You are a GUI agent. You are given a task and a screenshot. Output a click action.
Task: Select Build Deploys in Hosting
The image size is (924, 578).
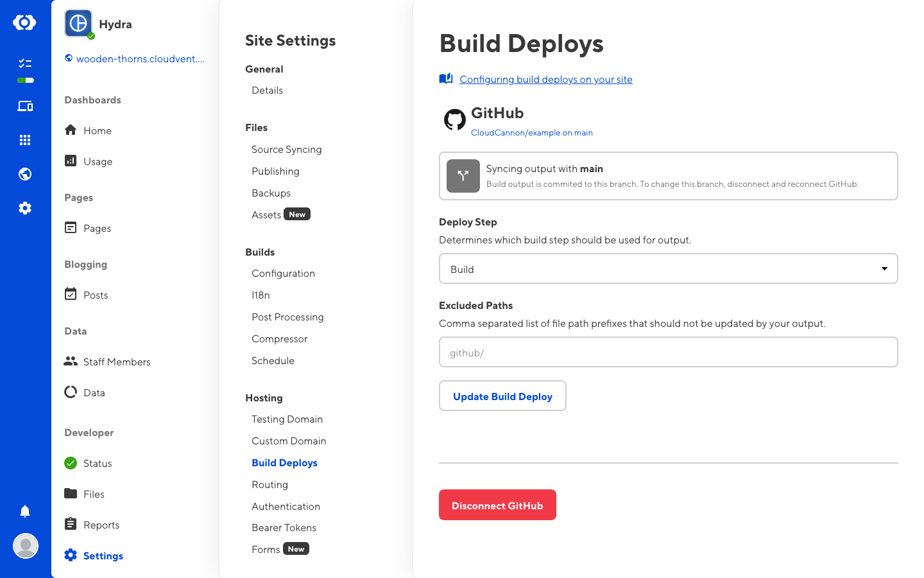[x=285, y=463]
